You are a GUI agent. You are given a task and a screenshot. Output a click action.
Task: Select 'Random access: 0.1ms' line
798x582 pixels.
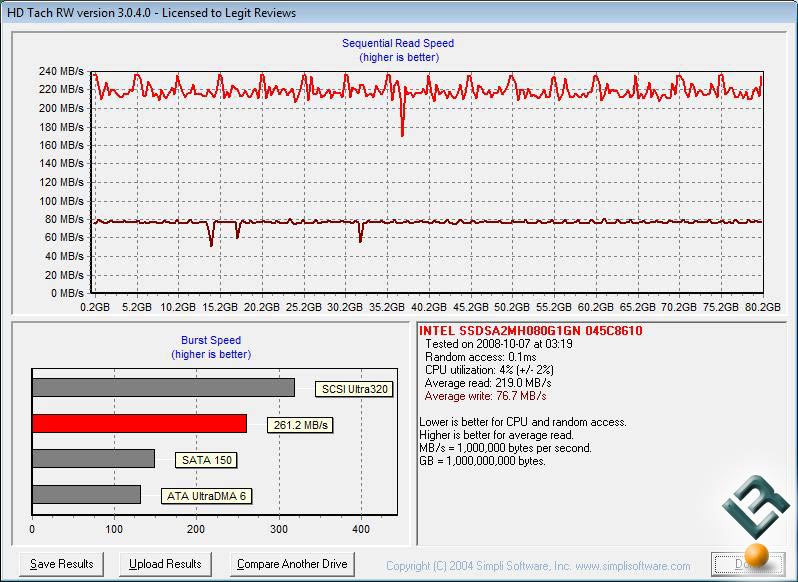(480, 357)
